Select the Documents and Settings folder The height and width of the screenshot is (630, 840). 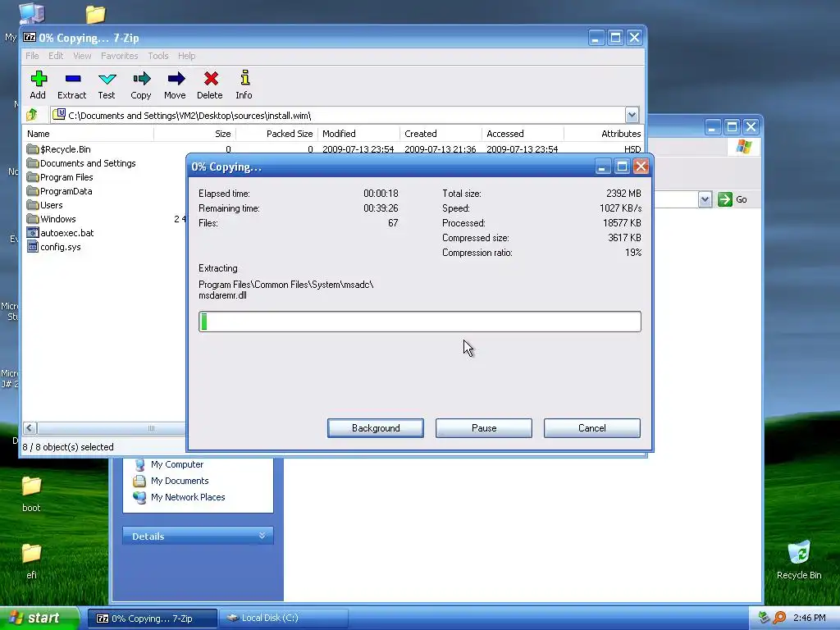pyautogui.click(x=81, y=163)
